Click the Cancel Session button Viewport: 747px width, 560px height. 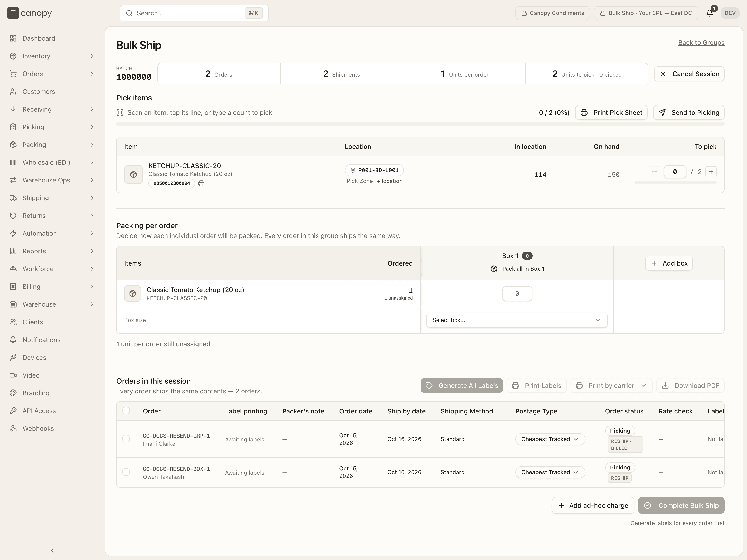689,73
